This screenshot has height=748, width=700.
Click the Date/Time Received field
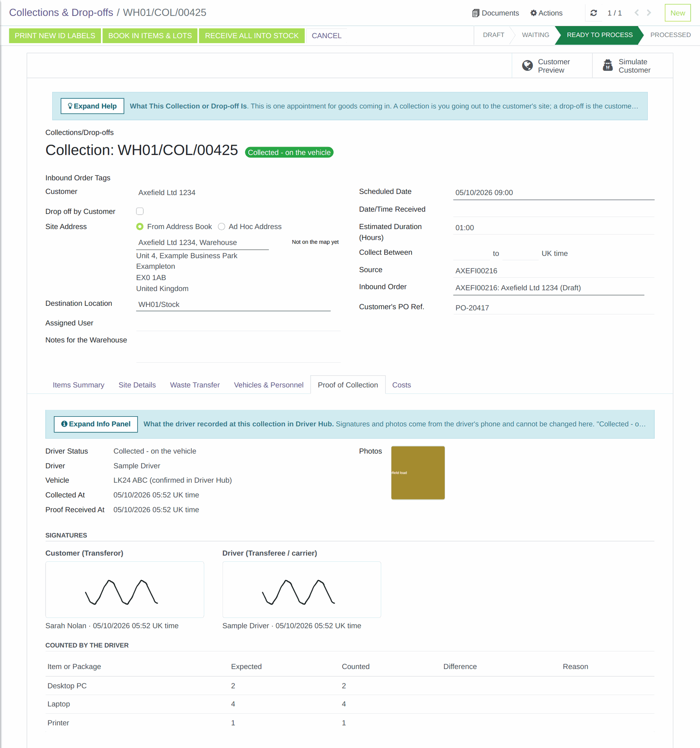coord(553,210)
